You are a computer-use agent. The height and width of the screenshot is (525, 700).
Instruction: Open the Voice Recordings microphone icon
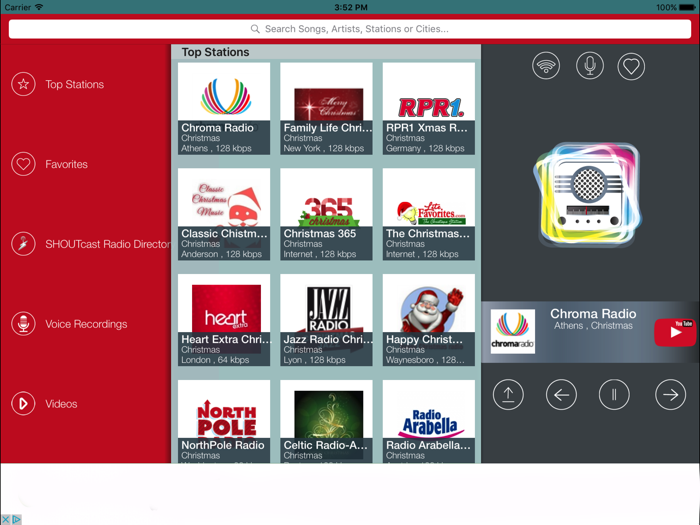pyautogui.click(x=23, y=324)
